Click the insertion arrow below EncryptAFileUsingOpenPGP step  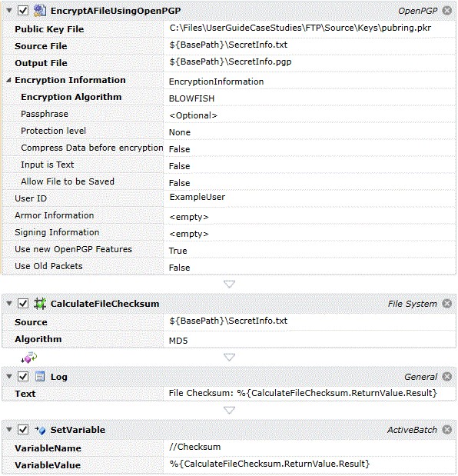tap(229, 285)
